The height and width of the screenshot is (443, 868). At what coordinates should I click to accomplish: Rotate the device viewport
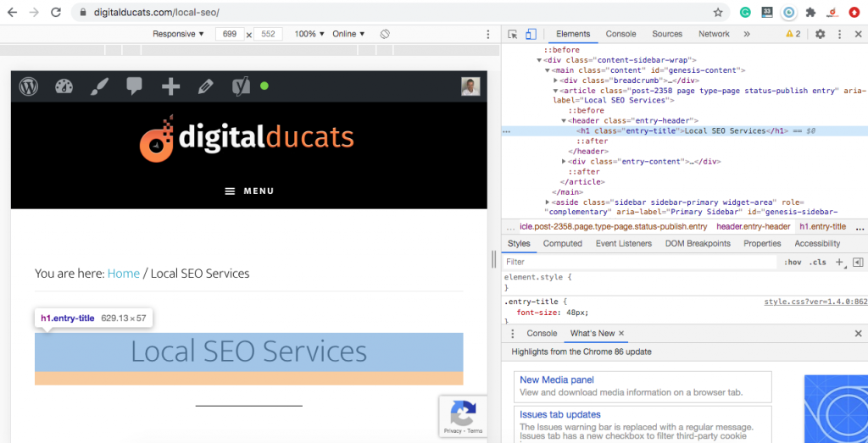[x=385, y=34]
